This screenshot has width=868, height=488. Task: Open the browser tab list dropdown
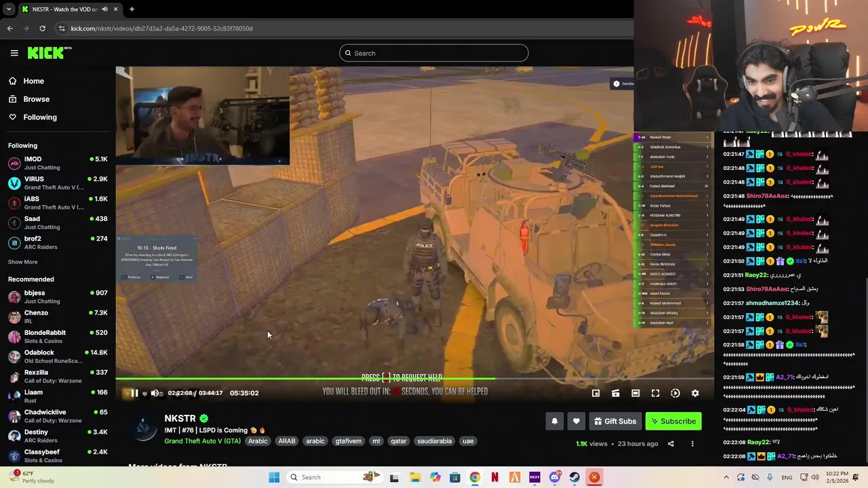click(x=9, y=9)
